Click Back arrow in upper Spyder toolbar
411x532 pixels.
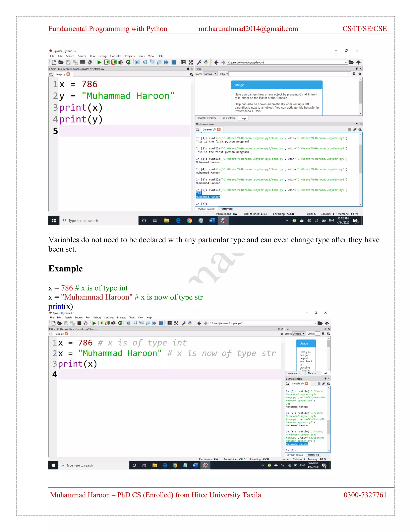click(216, 63)
